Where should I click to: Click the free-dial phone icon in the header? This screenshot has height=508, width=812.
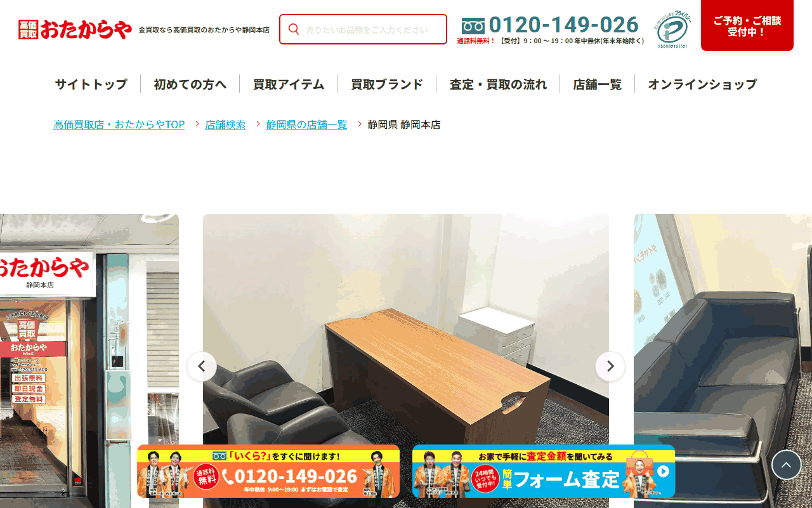pyautogui.click(x=473, y=26)
